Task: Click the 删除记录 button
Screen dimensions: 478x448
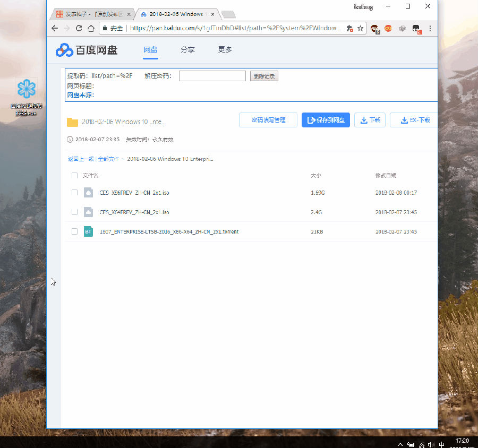Action: click(x=264, y=76)
